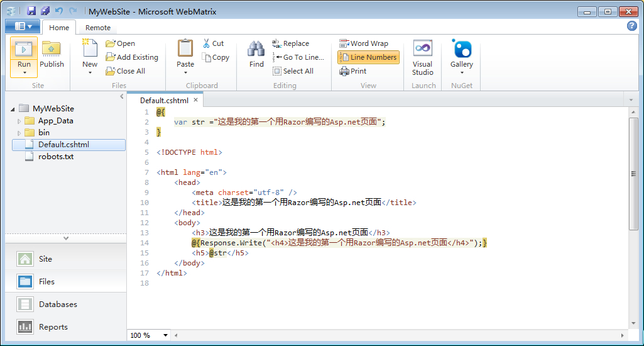Collapse the left navigation pane

(121, 96)
